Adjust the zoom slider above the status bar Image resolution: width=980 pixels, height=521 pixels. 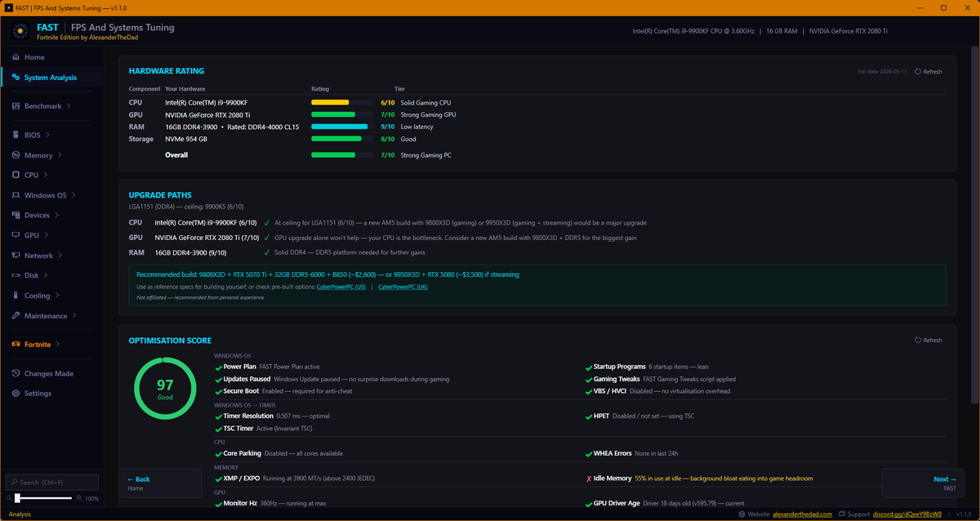[44, 498]
